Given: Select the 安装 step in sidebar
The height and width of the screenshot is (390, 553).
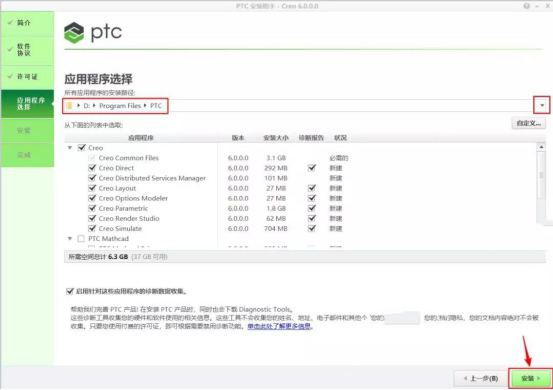Looking at the screenshot, I should 28,131.
